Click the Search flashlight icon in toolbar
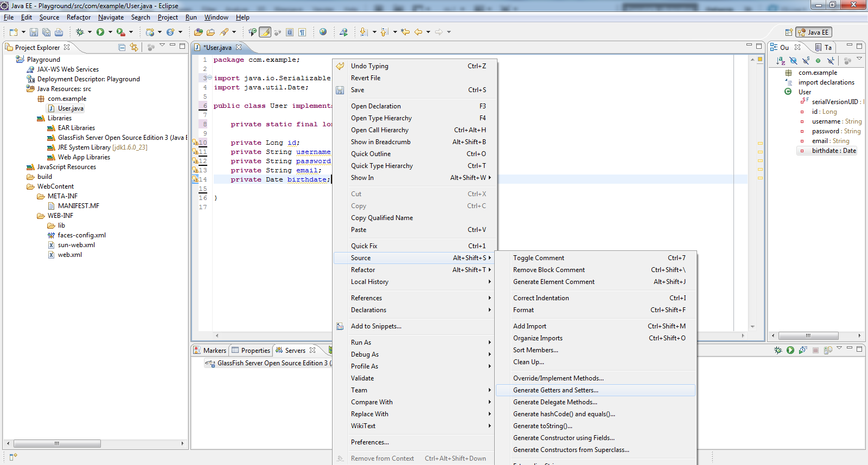 224,32
